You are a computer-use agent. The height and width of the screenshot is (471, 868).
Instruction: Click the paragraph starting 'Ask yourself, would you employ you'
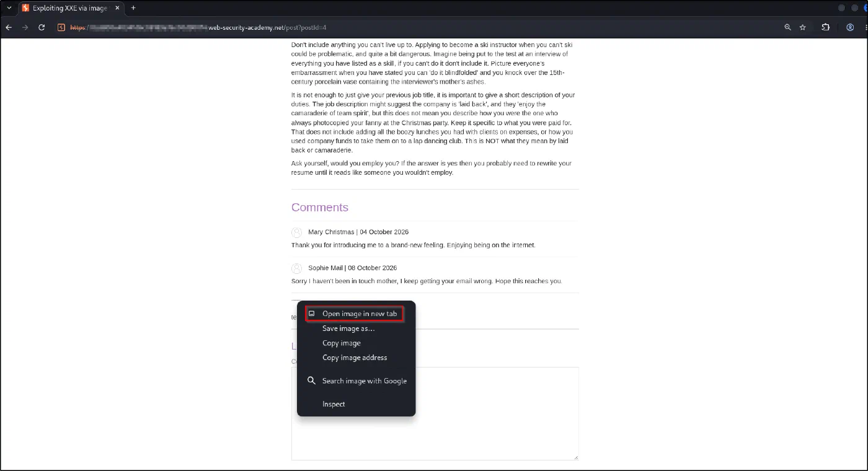[432, 168]
